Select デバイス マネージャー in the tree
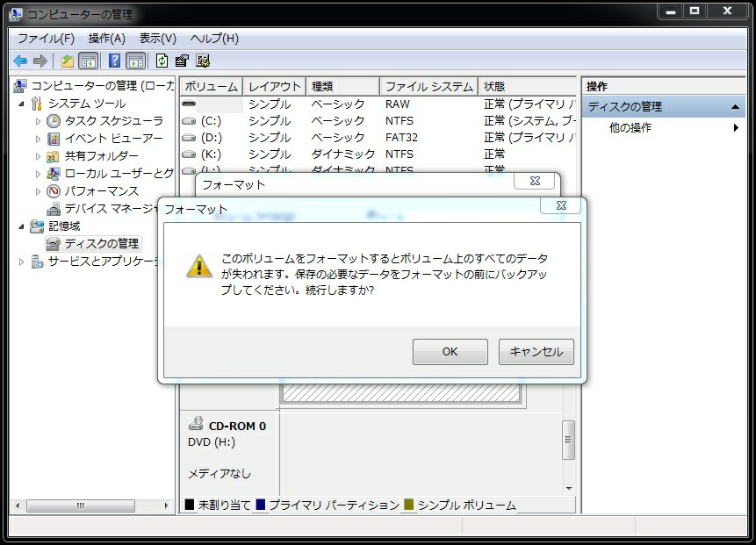The image size is (756, 545). 105,209
